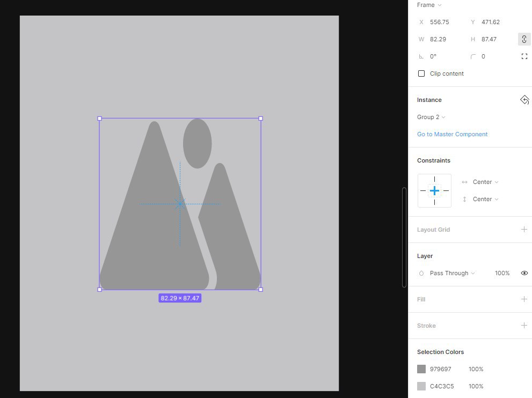This screenshot has height=398, width=532.
Task: Click the C4C3C5 color opacity 100%
Action: click(476, 387)
